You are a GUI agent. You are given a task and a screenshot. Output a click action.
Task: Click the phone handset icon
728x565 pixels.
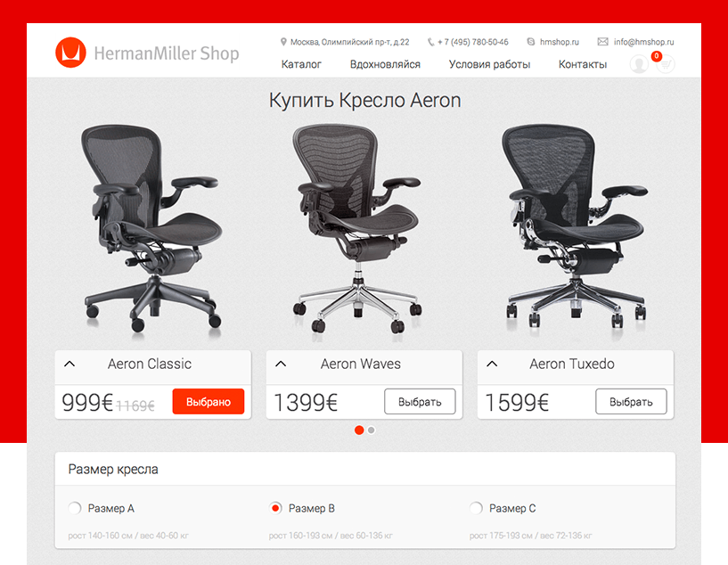click(x=431, y=42)
